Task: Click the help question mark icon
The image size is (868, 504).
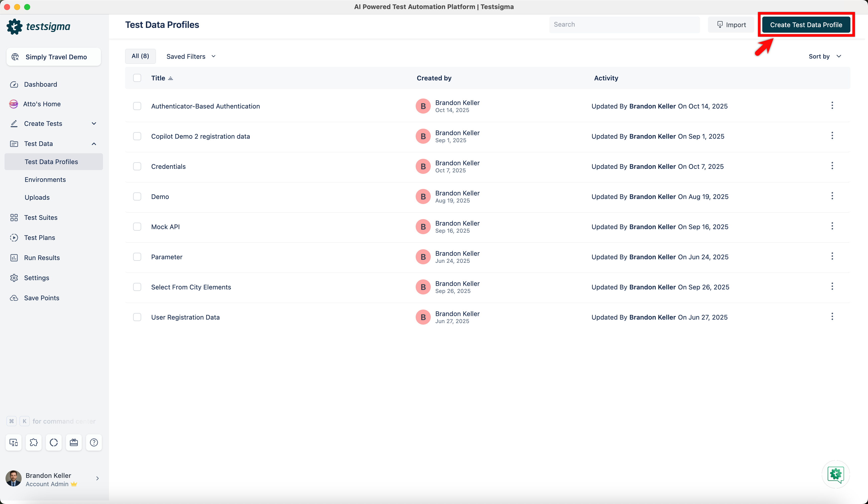Action: pos(94,442)
